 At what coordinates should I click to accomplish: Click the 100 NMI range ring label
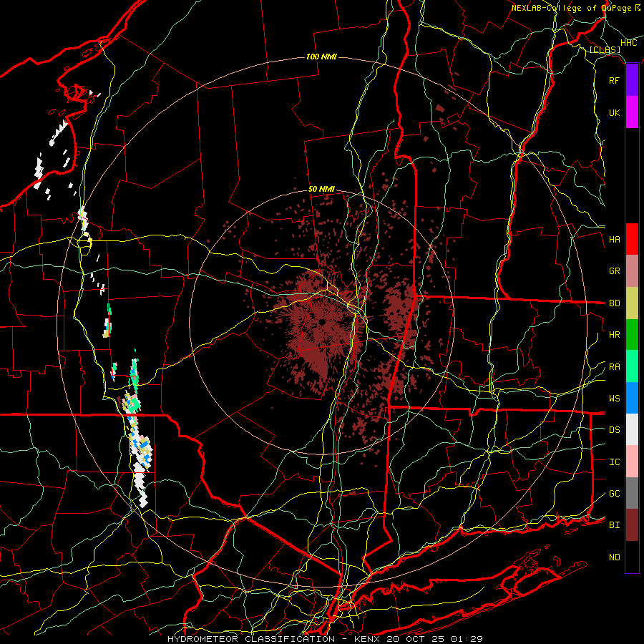[x=321, y=57]
